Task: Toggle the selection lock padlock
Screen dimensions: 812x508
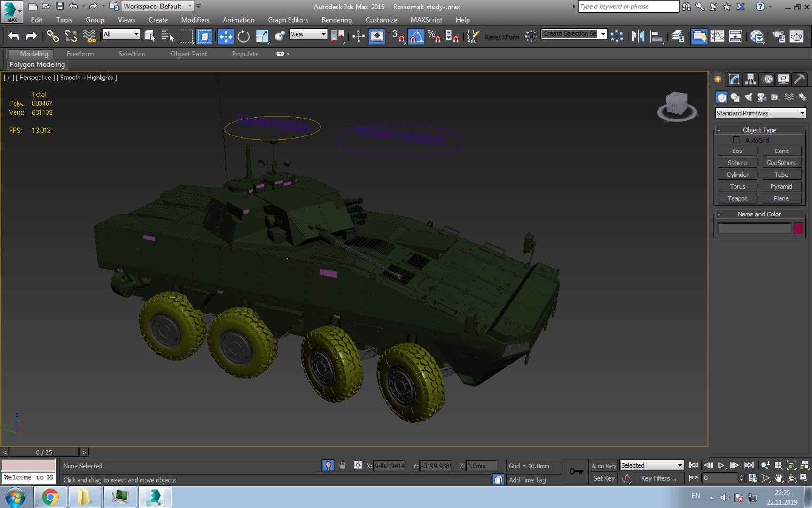Action: click(343, 466)
